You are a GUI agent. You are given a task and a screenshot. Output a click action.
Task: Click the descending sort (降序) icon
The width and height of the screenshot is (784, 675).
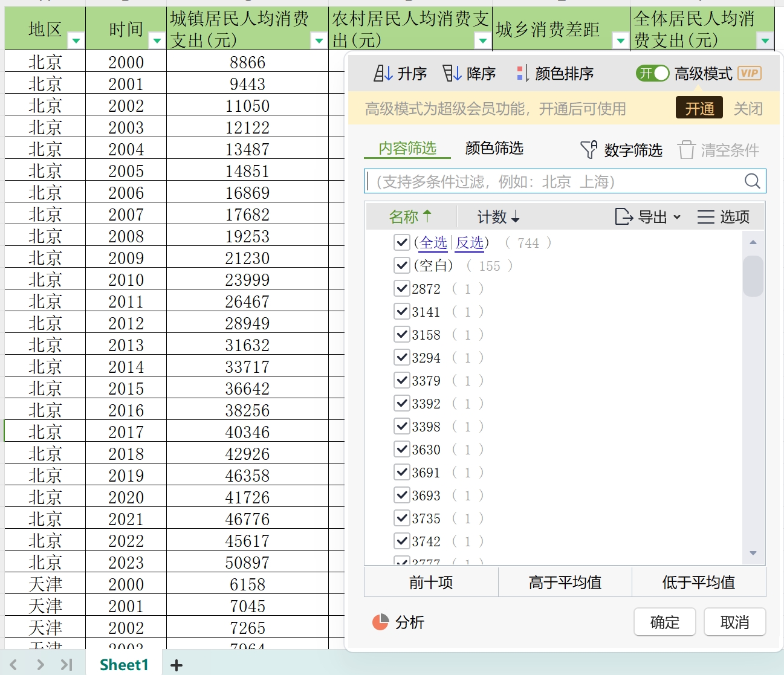(452, 74)
